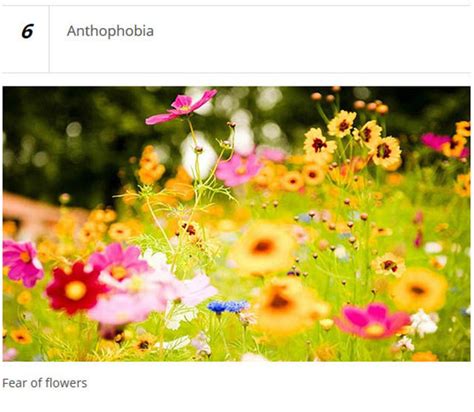Click the small blue cornflower

click(x=228, y=306)
